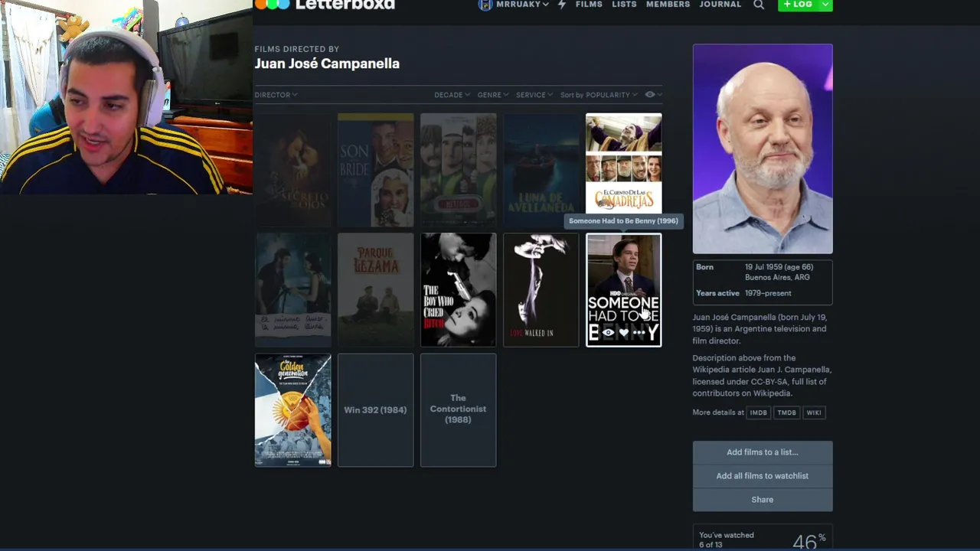The height and width of the screenshot is (551, 980).
Task: Go to MEMBERS in navigation
Action: pos(668,5)
